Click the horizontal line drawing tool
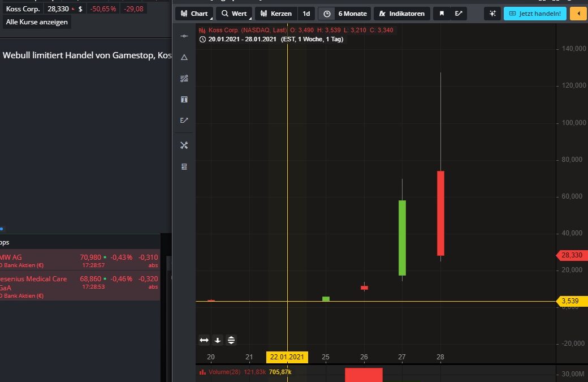This screenshot has width=588, height=382. (184, 36)
